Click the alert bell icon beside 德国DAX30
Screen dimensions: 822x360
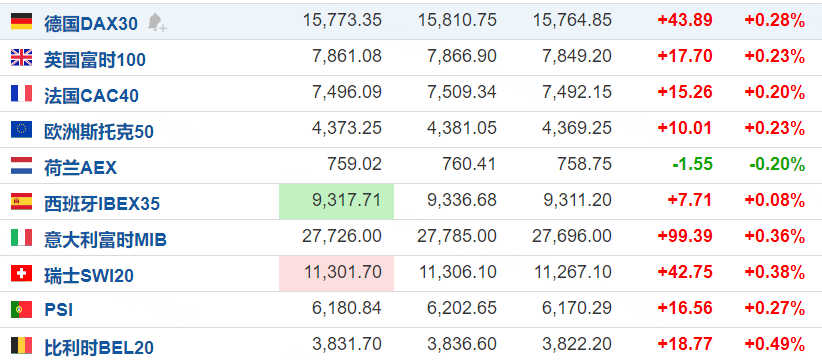coord(156,22)
